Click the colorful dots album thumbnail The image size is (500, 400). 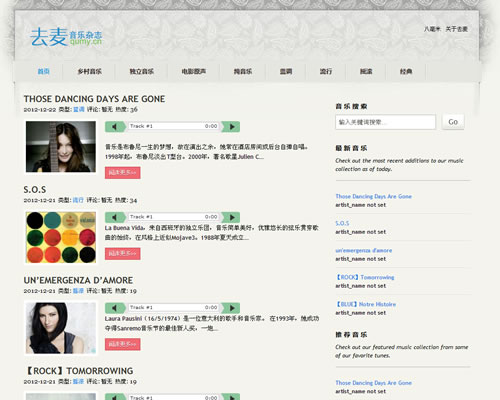tap(61, 237)
